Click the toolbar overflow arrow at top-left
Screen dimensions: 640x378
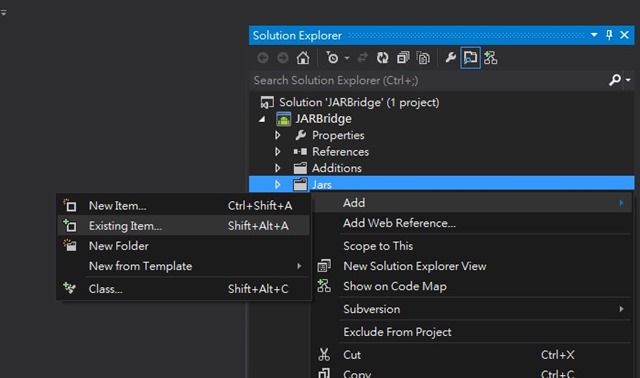(x=4, y=13)
